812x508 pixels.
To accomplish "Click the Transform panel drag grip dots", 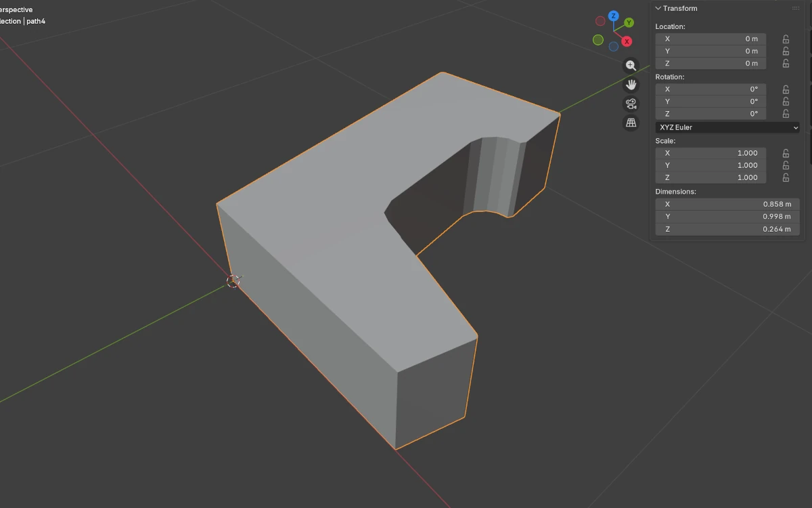I will click(x=796, y=9).
